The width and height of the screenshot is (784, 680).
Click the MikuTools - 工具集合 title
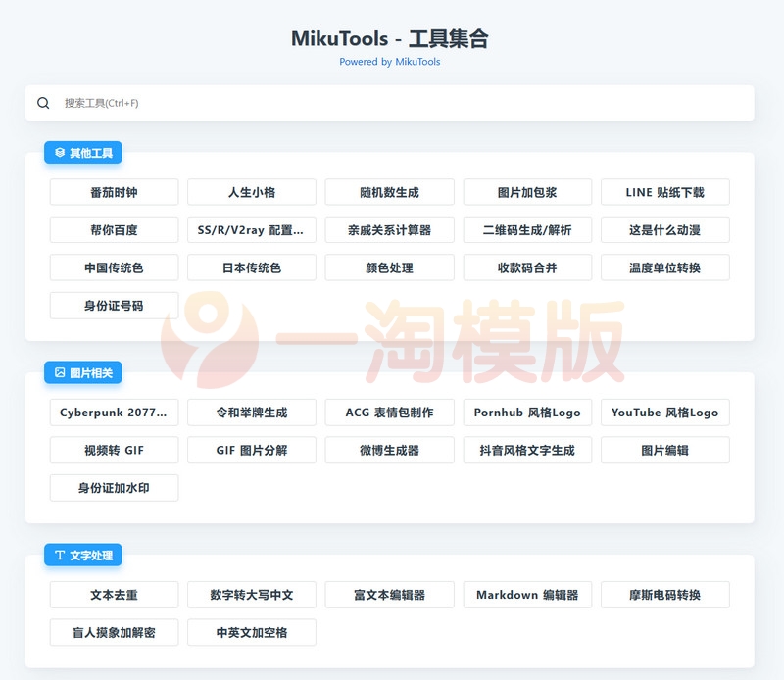[x=389, y=38]
